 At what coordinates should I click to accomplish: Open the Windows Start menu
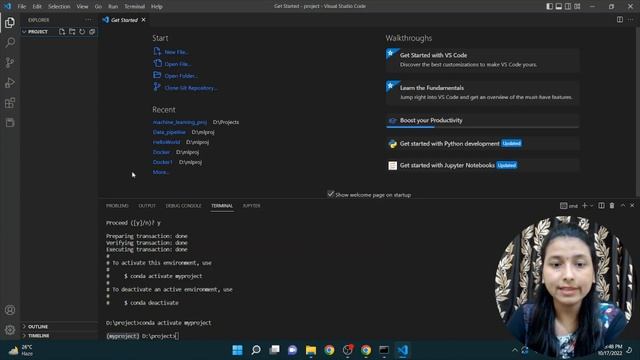237,350
